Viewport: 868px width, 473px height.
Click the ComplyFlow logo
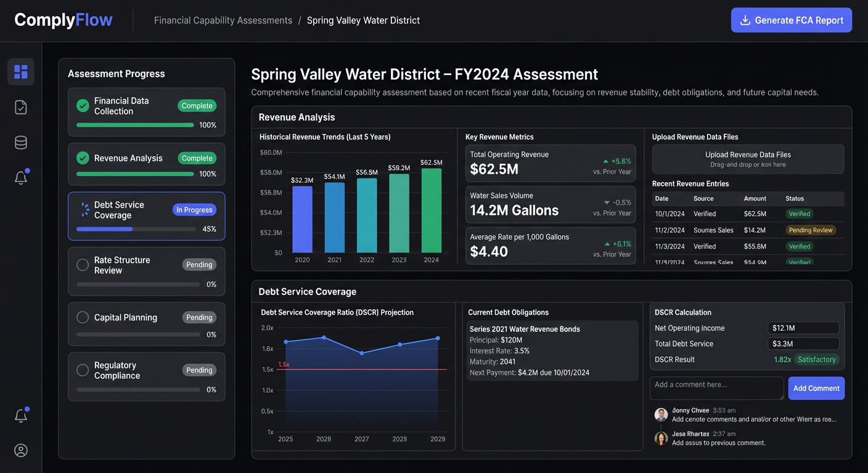[62, 20]
